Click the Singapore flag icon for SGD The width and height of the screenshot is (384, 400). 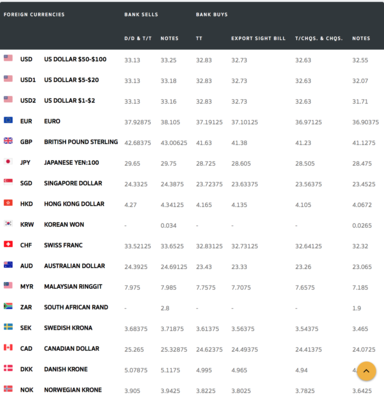click(8, 182)
